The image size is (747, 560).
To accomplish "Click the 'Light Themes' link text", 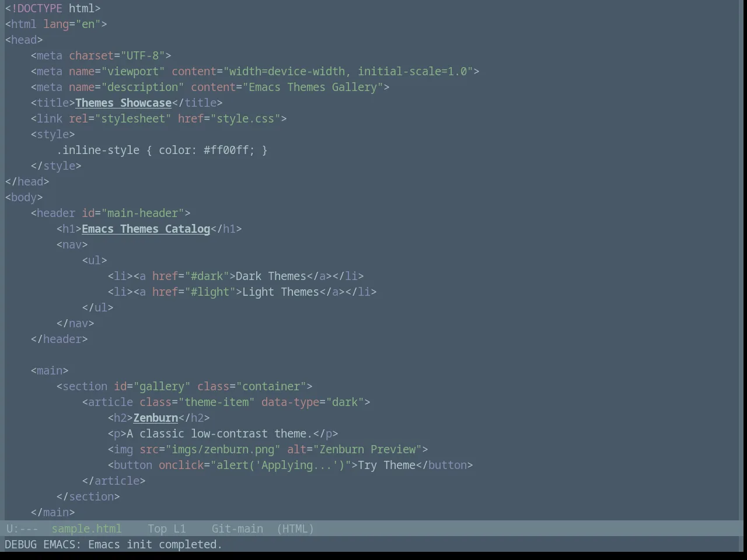I will tap(281, 292).
